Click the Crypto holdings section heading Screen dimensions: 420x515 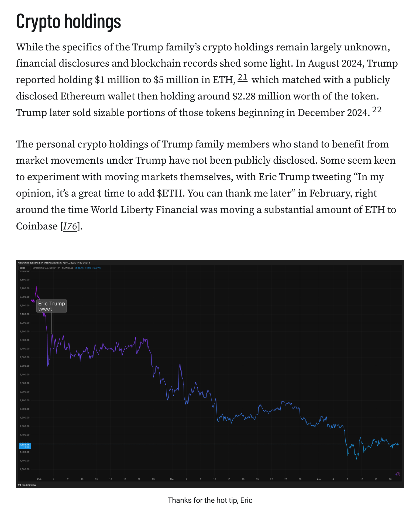click(68, 21)
